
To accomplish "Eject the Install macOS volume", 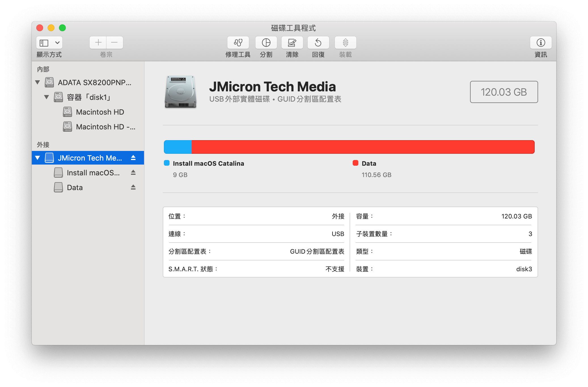I will (x=133, y=173).
